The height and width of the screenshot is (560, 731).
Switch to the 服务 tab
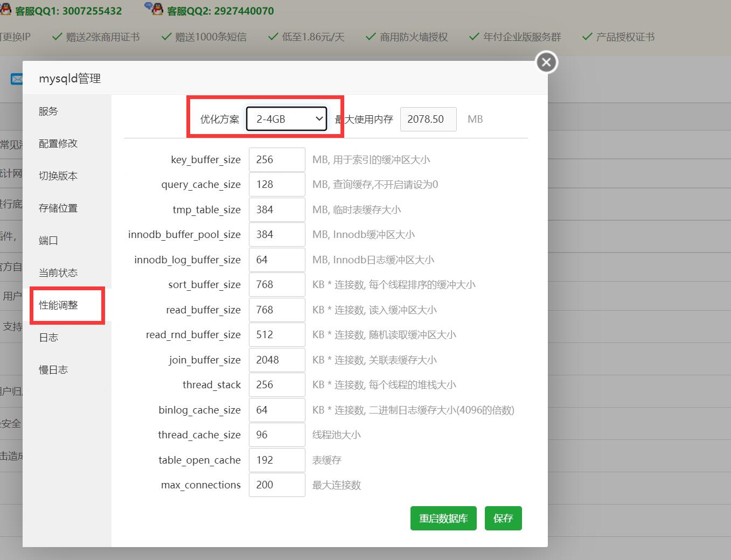click(x=48, y=111)
